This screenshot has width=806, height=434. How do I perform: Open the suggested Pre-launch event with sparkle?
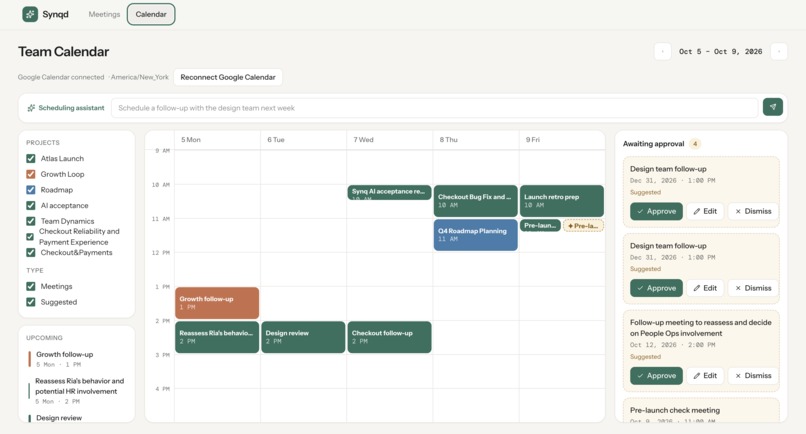tap(583, 226)
